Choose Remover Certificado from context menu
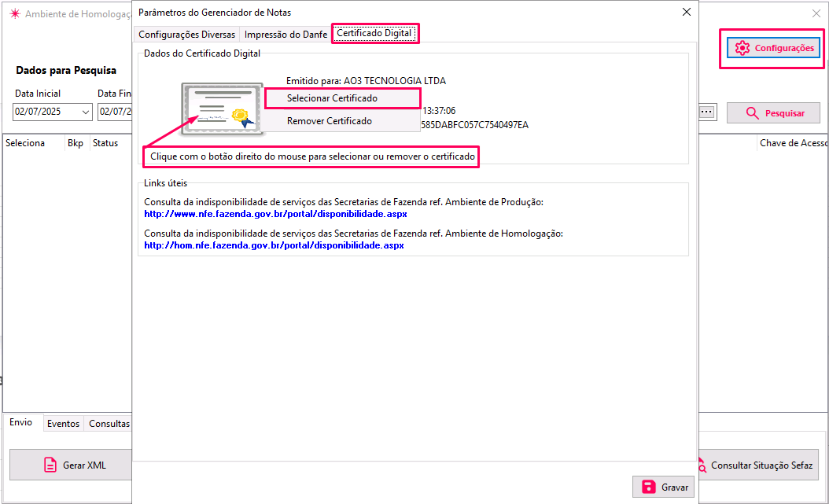This screenshot has width=829, height=504. tap(329, 121)
